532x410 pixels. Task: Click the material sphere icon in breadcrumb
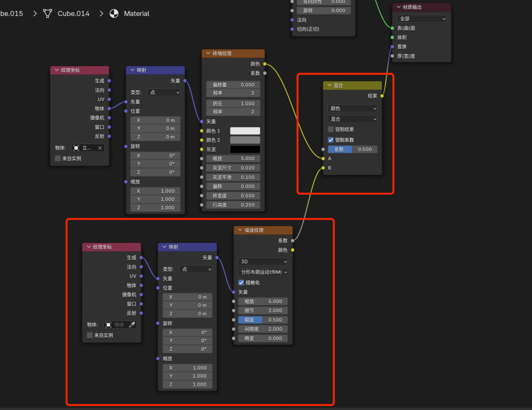[x=114, y=13]
